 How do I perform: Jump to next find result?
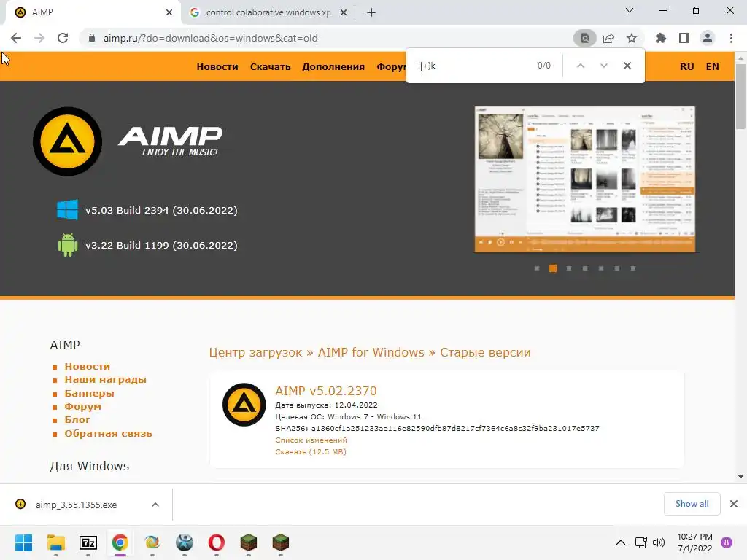click(x=603, y=66)
